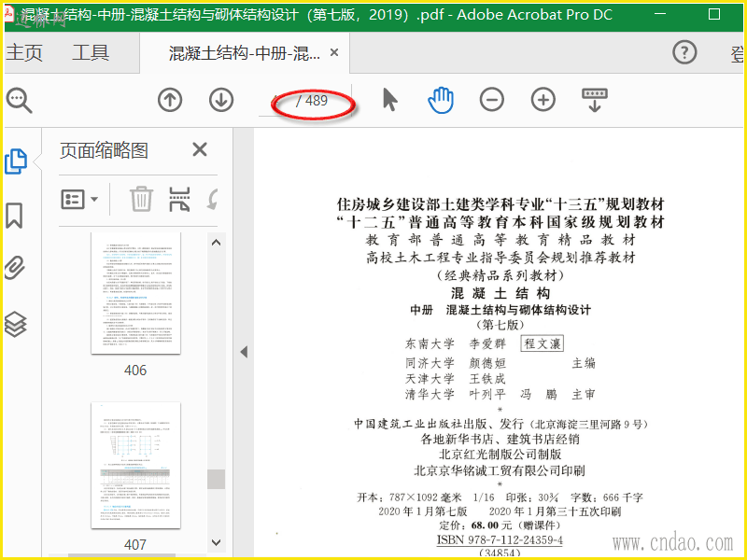Click the 清华大学 reviewers line

point(500,394)
